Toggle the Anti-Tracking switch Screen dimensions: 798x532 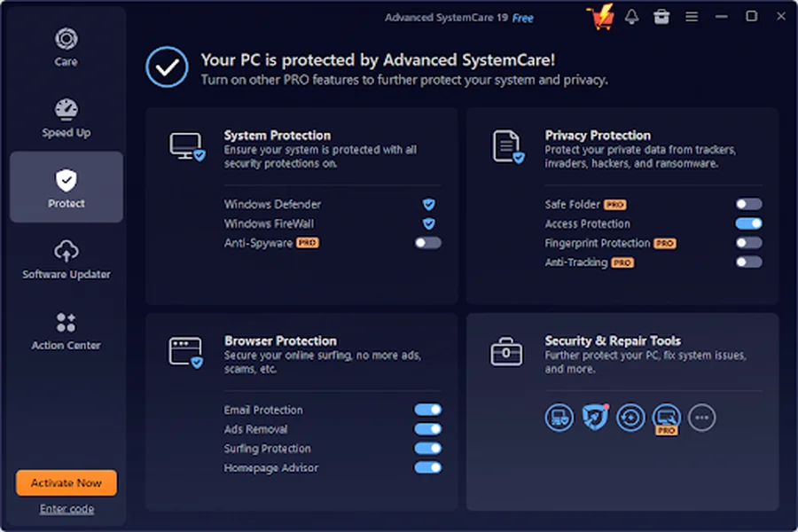point(748,262)
